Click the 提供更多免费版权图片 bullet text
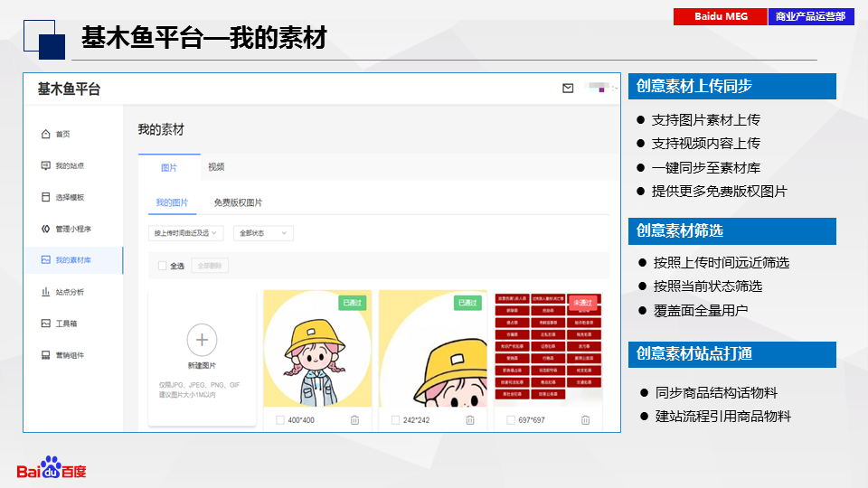Screen dimensions: 868x488 click(719, 192)
